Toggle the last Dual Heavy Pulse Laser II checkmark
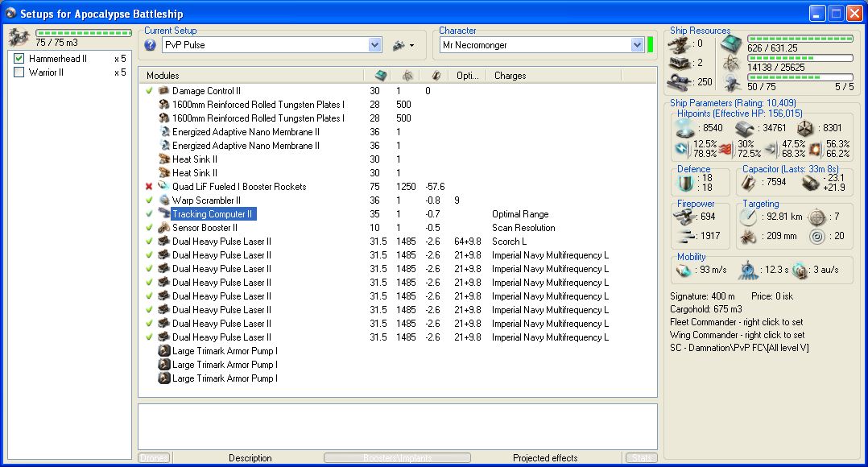Screen dimensions: 868x467 pos(149,337)
